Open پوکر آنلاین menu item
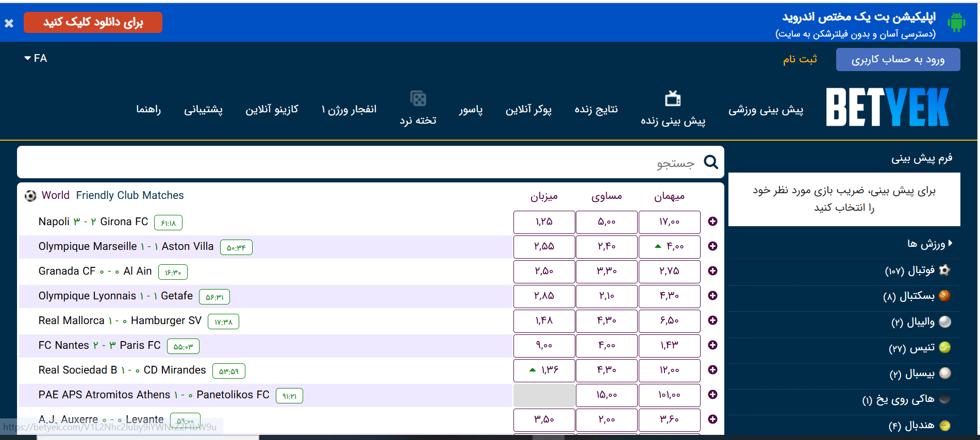 click(528, 109)
